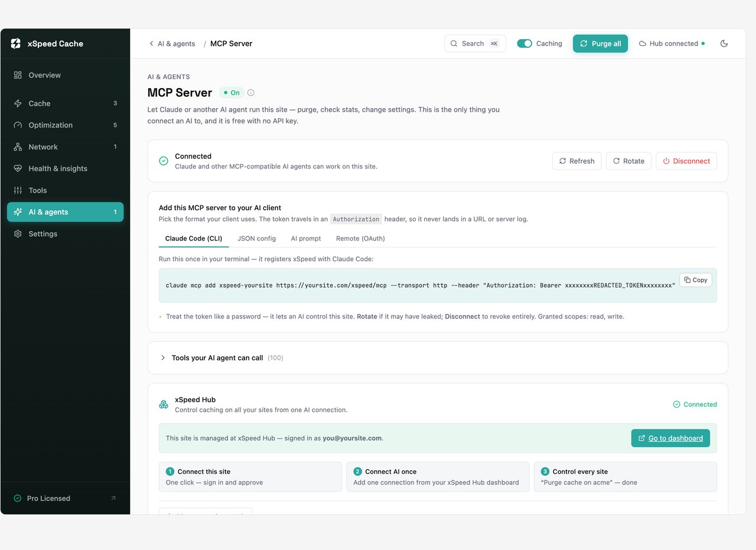The width and height of the screenshot is (756, 550).
Task: Click the green Connected status in Hub card
Action: 695,405
